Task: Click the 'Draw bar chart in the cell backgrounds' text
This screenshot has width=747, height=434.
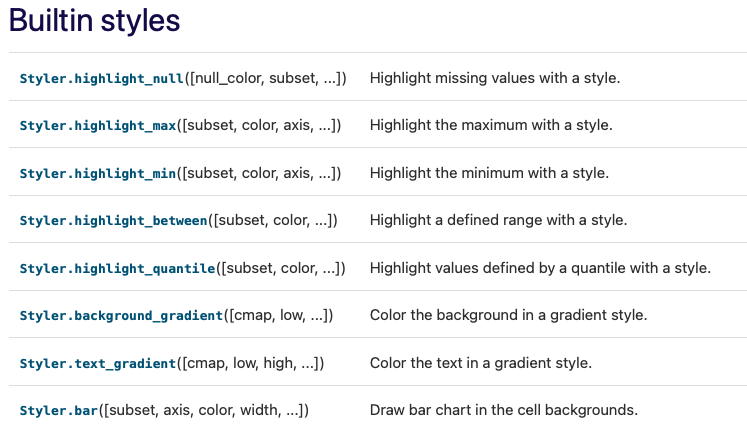Action: pos(504,410)
